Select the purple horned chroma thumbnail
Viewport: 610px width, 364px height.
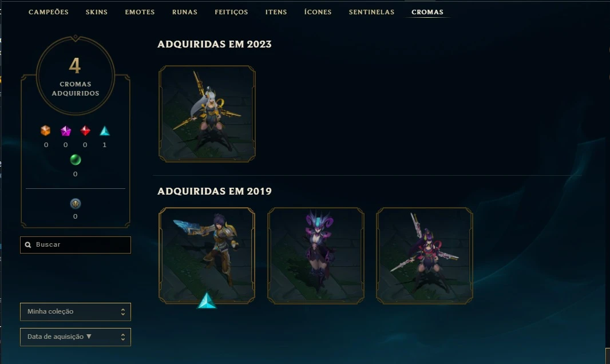click(316, 255)
